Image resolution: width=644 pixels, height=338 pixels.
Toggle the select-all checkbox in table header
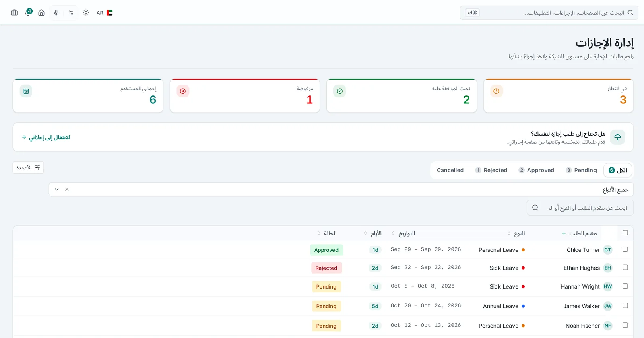[625, 233]
